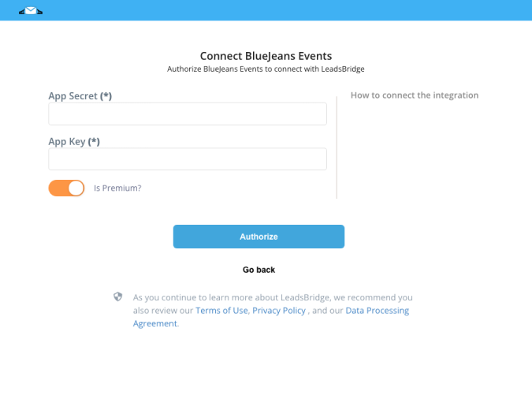The height and width of the screenshot is (414, 532).
Task: Click the recommendation paragraph about LeadsBridge
Action: (x=273, y=311)
